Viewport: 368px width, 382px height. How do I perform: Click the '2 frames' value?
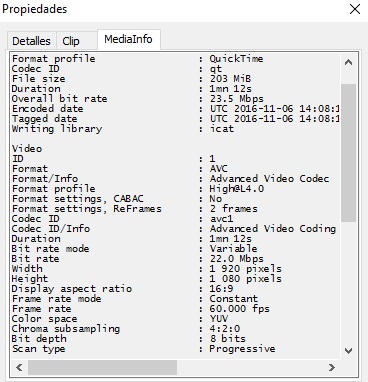click(x=234, y=209)
